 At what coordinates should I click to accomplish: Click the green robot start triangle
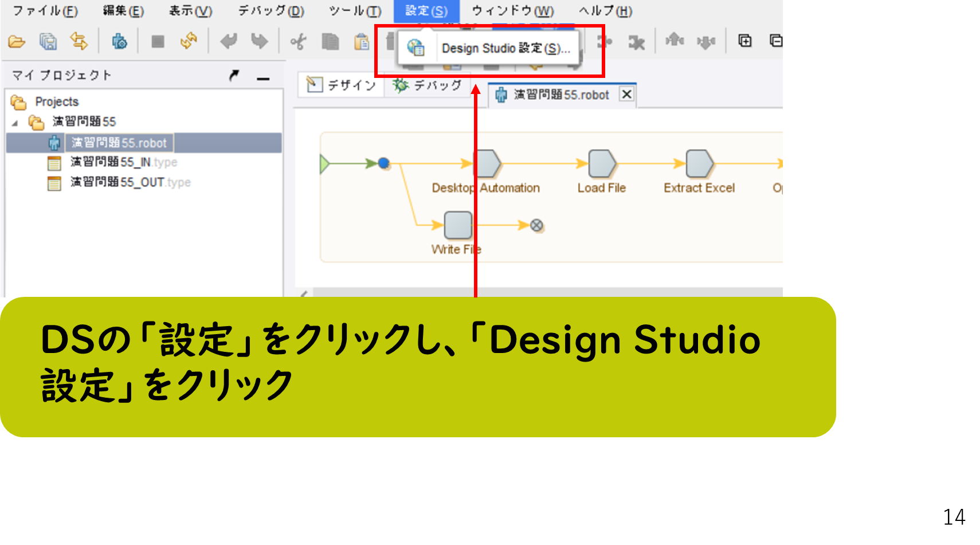[x=324, y=164]
